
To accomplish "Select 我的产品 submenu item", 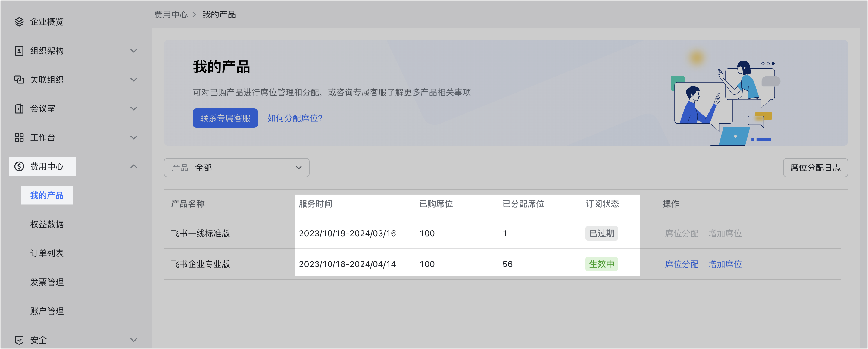I will pyautogui.click(x=47, y=195).
